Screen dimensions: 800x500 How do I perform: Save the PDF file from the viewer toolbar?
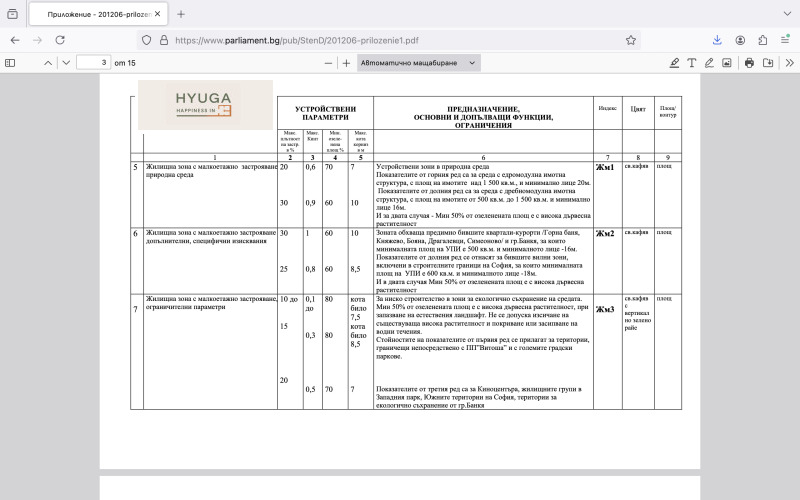point(769,62)
